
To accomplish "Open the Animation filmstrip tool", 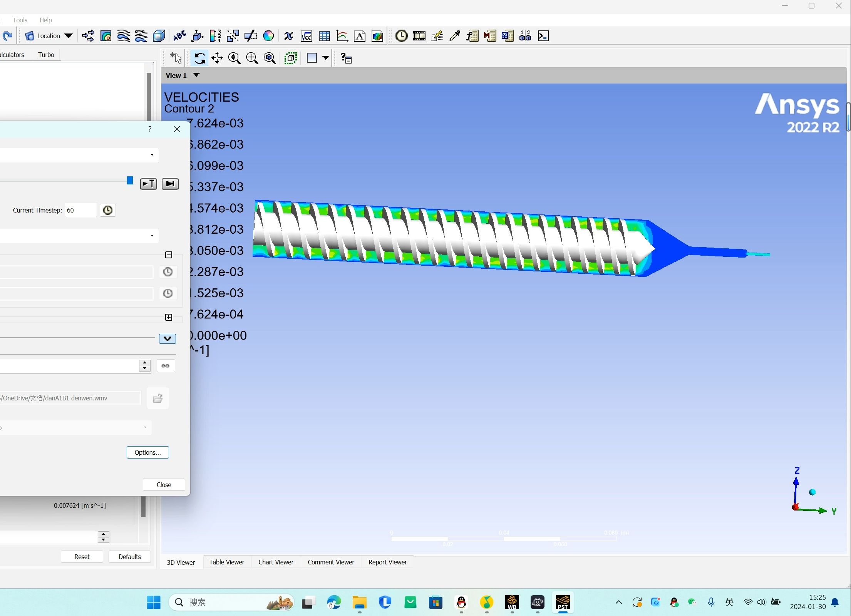I will point(419,36).
